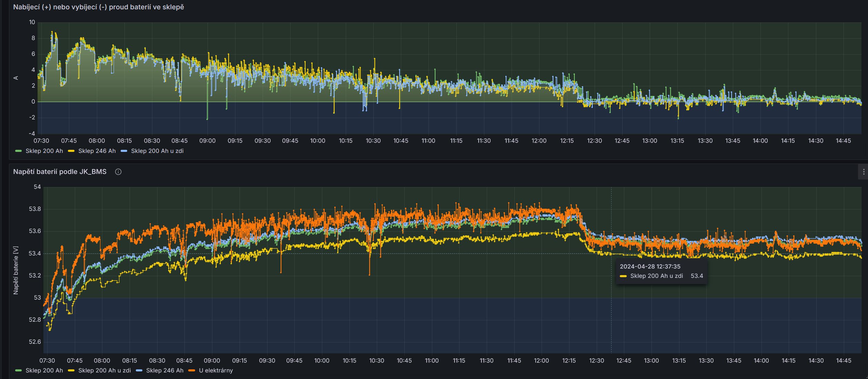Screen dimensions: 868x379
Task: Click the 14:45 time label under the current chart
Action: pos(843,141)
